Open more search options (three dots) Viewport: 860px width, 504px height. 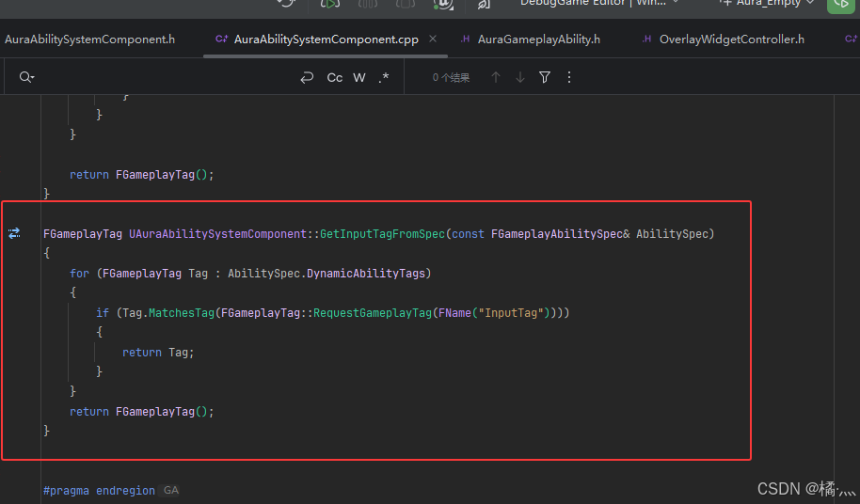click(569, 77)
